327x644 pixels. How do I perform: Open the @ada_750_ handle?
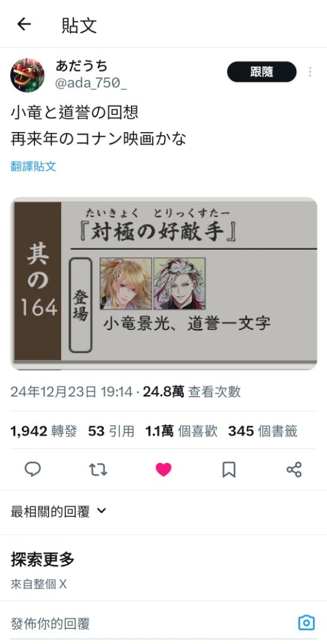[91, 84]
